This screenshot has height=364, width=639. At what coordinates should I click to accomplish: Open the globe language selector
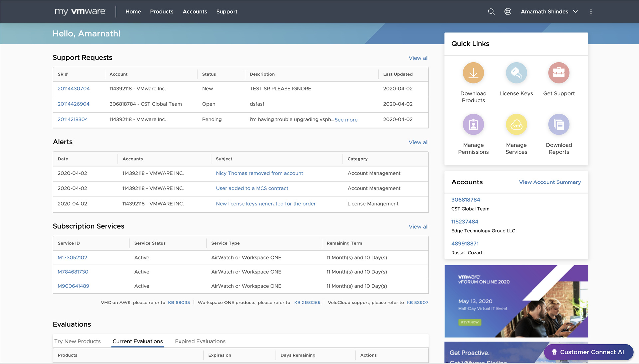coord(508,12)
